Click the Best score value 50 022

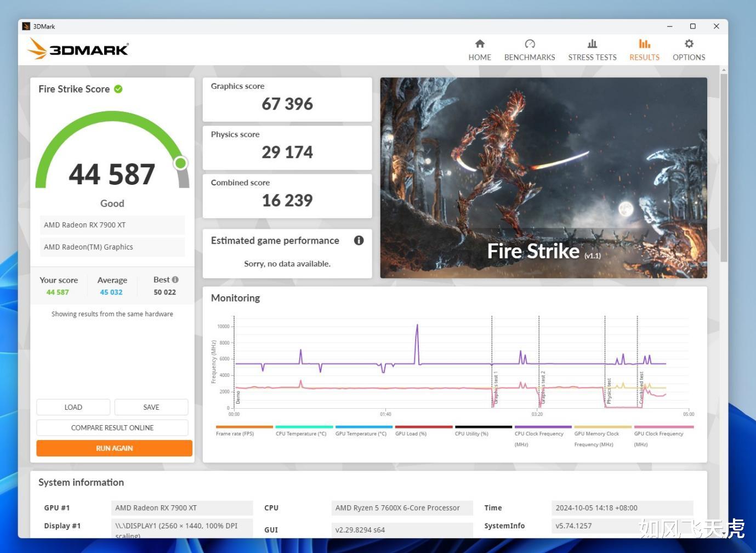pyautogui.click(x=165, y=292)
